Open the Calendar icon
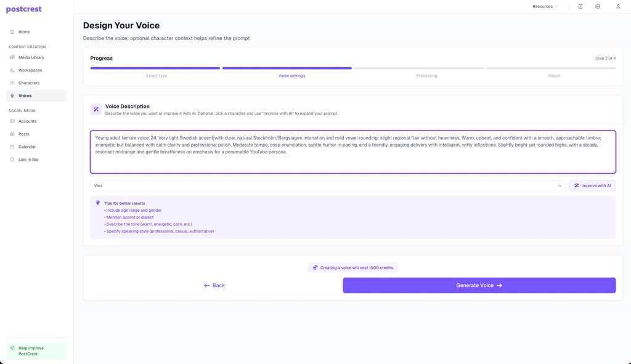Image resolution: width=631 pixels, height=364 pixels. click(x=12, y=147)
